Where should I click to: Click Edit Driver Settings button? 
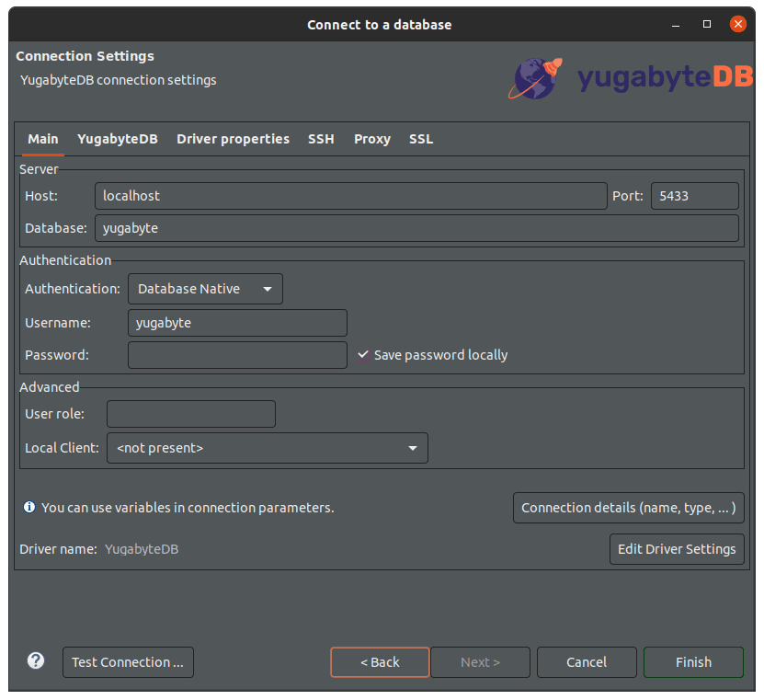pyautogui.click(x=677, y=549)
